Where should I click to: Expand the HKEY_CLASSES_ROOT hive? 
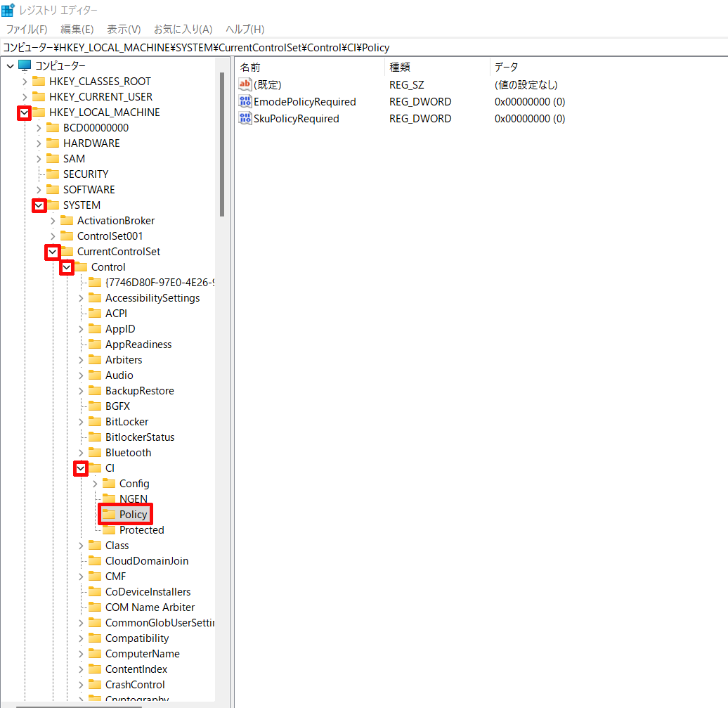pos(25,82)
